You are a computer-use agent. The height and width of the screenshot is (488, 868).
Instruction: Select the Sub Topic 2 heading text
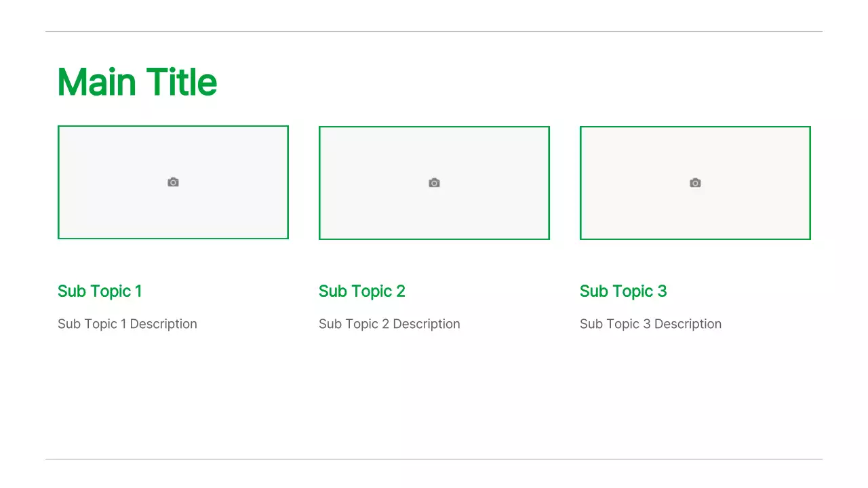point(361,291)
